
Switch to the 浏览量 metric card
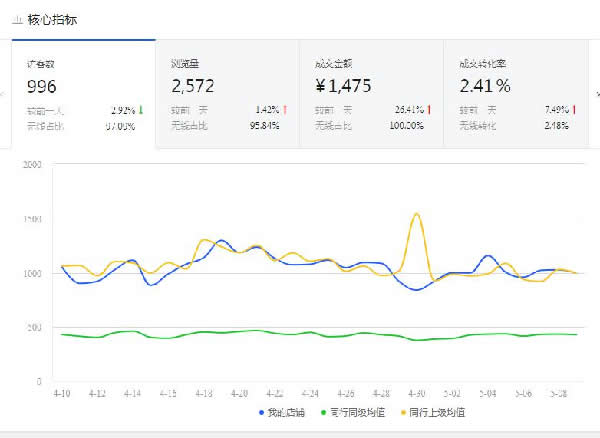coord(227,93)
